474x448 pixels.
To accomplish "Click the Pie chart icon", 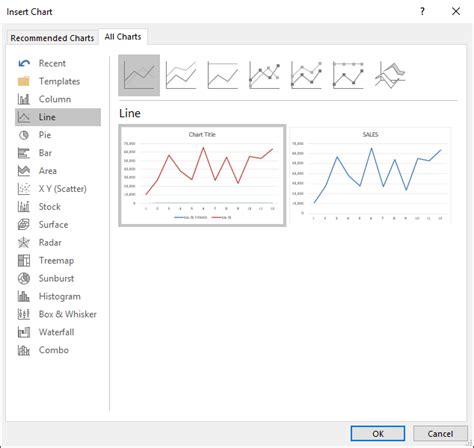I will (24, 135).
